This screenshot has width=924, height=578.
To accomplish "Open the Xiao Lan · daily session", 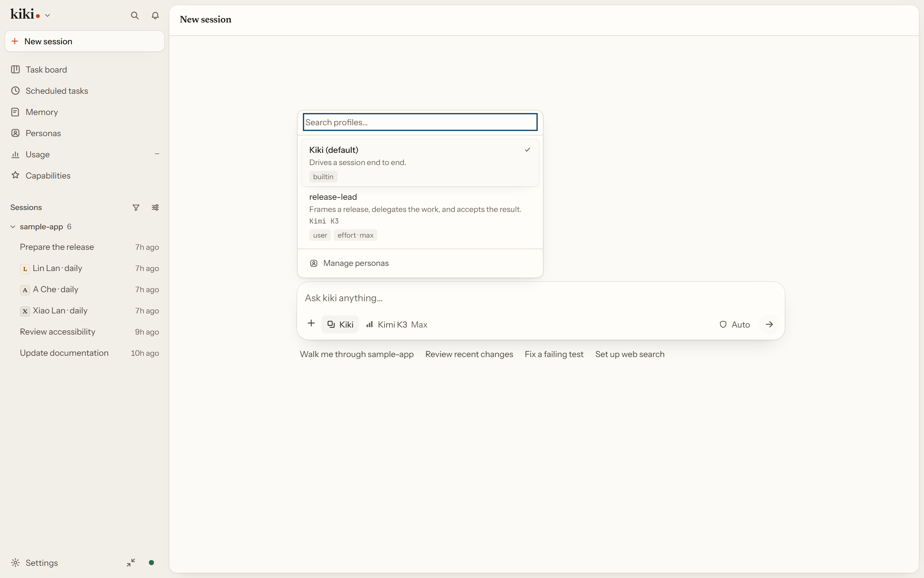I will click(85, 311).
